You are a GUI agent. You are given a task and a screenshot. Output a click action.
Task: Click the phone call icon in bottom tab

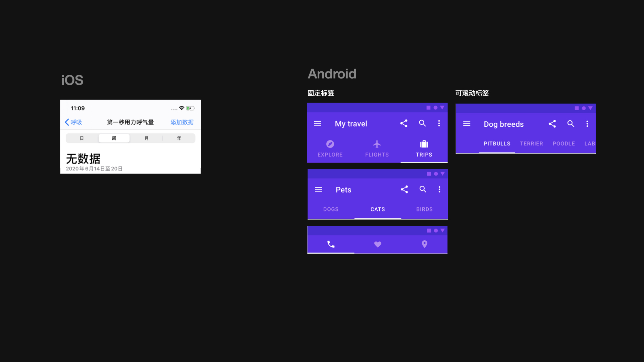(331, 244)
